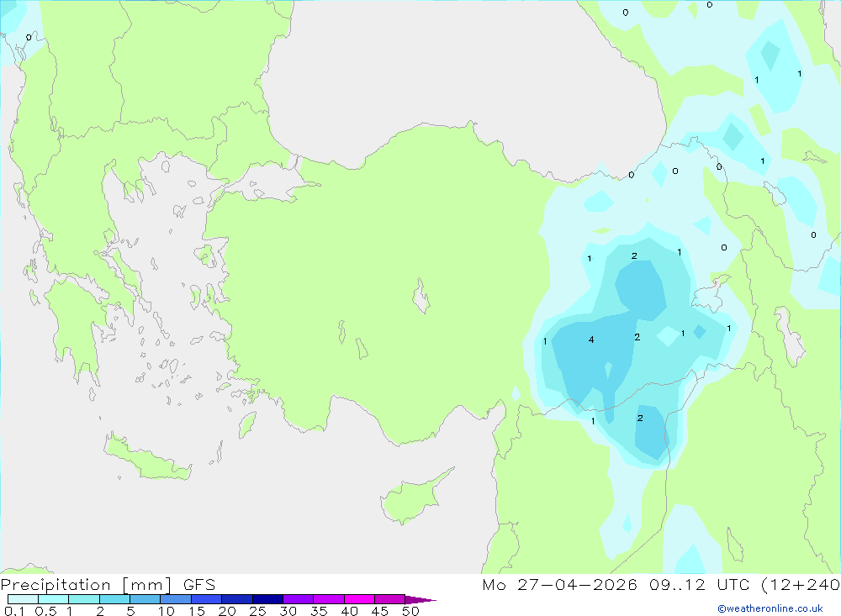Click the 30–35 mm purple legend swatch
The width and height of the screenshot is (841, 616).
point(299,599)
